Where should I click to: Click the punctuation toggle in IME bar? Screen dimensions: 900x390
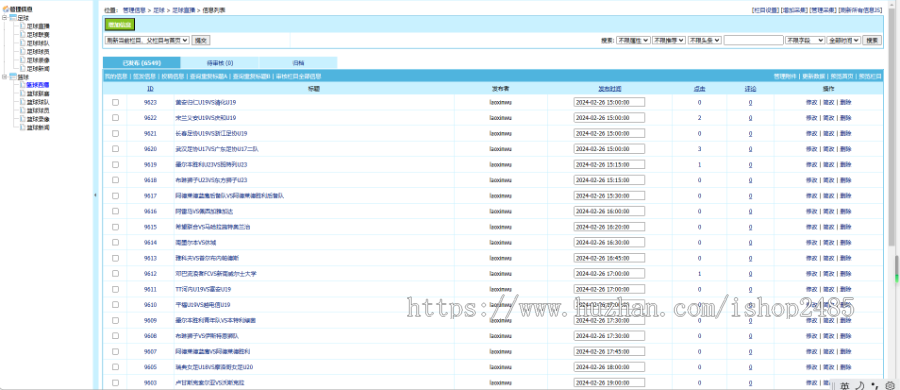874,385
